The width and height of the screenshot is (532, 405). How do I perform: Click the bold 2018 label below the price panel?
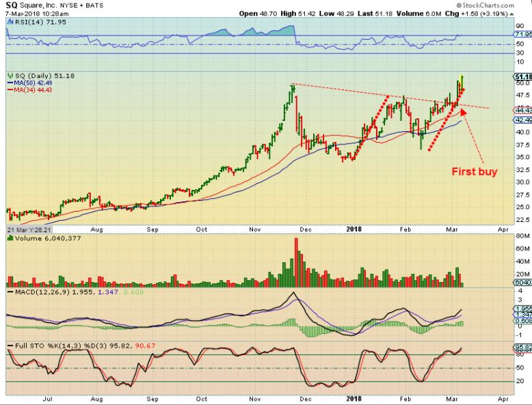[354, 229]
